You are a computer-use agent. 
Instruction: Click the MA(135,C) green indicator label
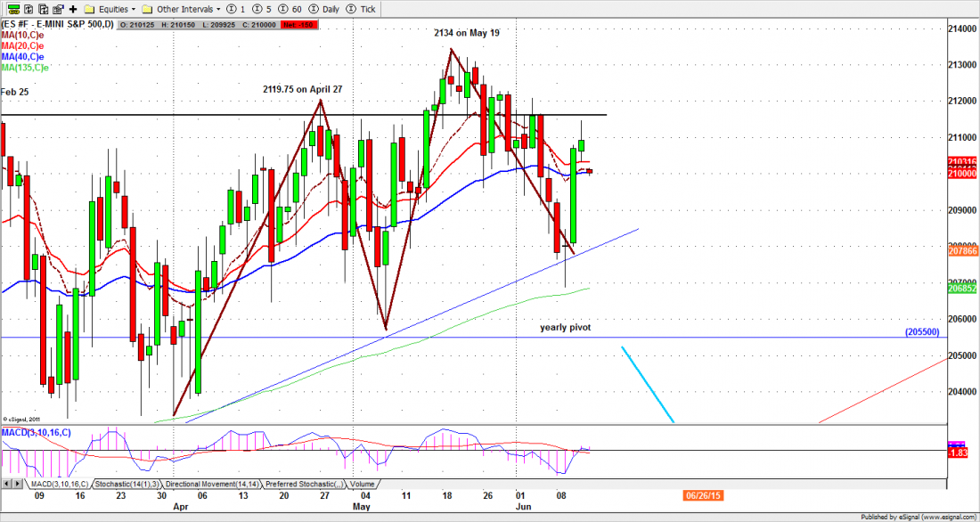(26, 67)
